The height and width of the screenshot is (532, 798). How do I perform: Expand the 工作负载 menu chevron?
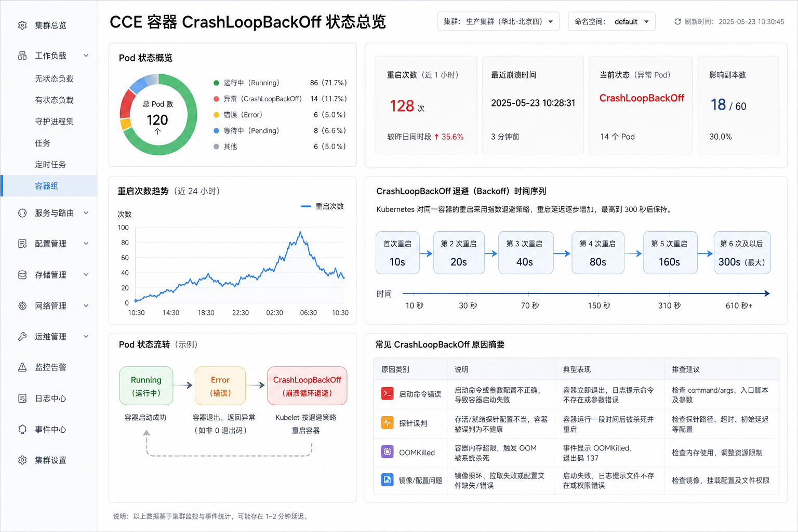click(x=86, y=56)
